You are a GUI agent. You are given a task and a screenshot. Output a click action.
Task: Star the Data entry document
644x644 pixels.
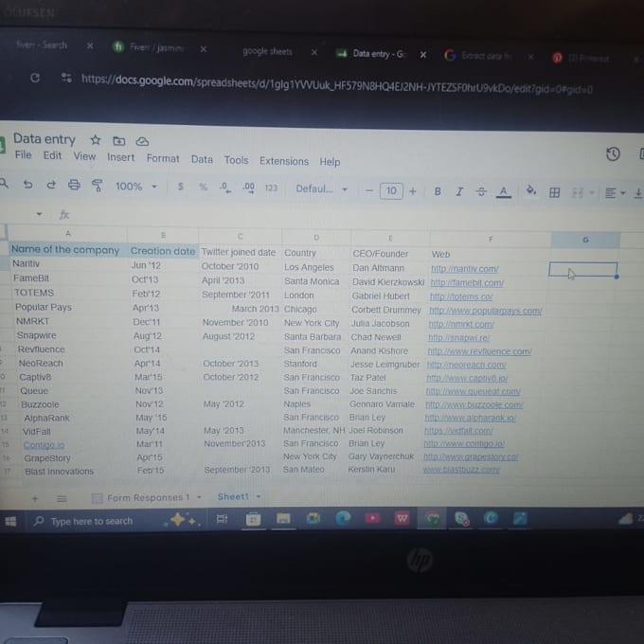96,140
